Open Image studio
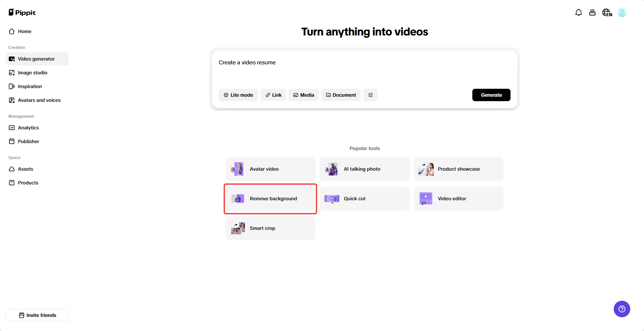 (37, 73)
